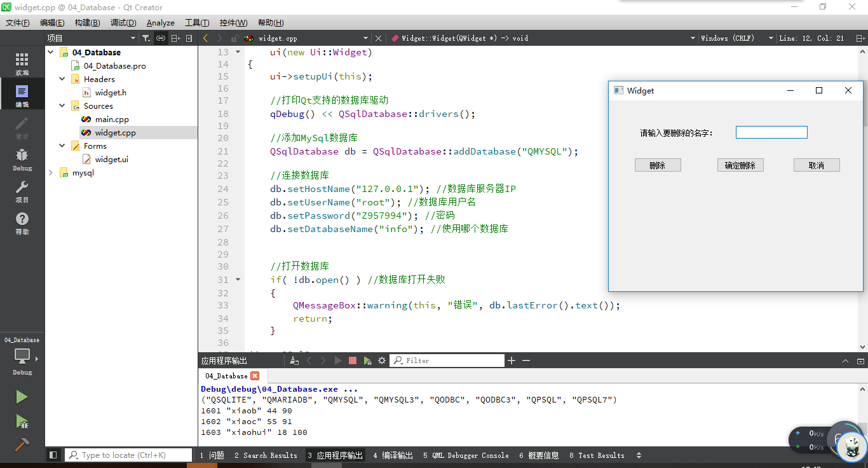
Task: Collapse the Sources folder
Action: [62, 106]
